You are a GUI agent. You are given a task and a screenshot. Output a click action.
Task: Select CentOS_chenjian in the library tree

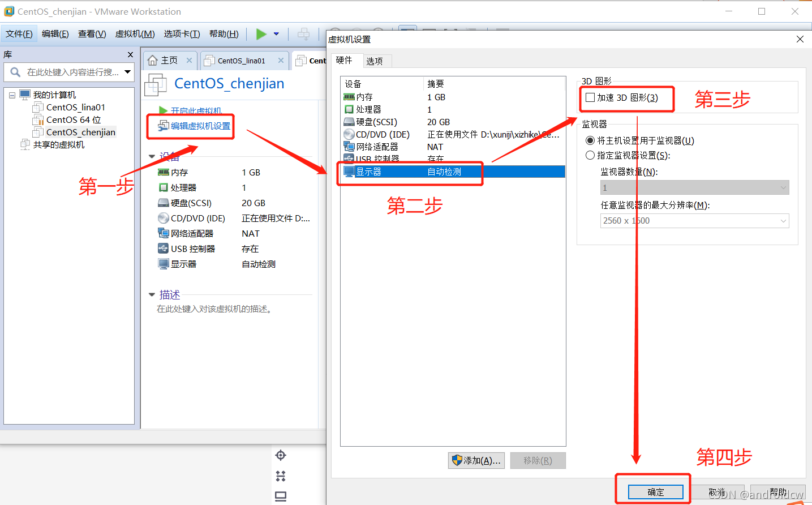point(80,132)
